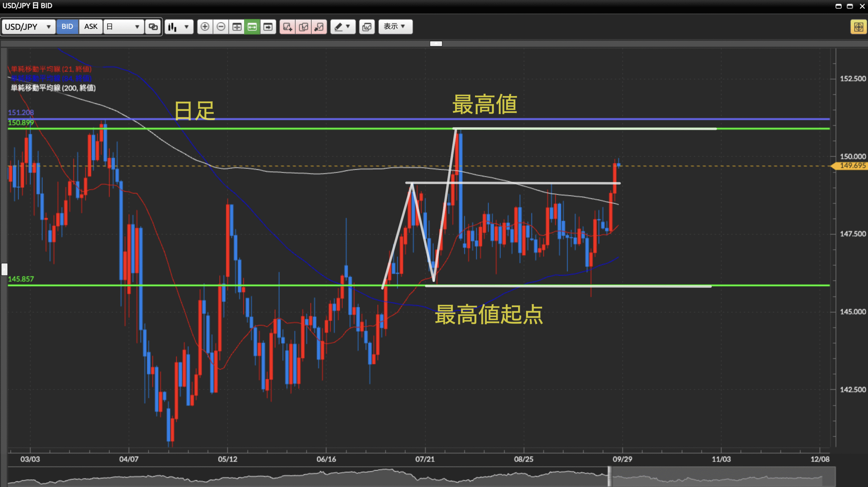Screen dimensions: 868x487
Task: Click the zoom in magnifier icon
Action: coord(205,27)
